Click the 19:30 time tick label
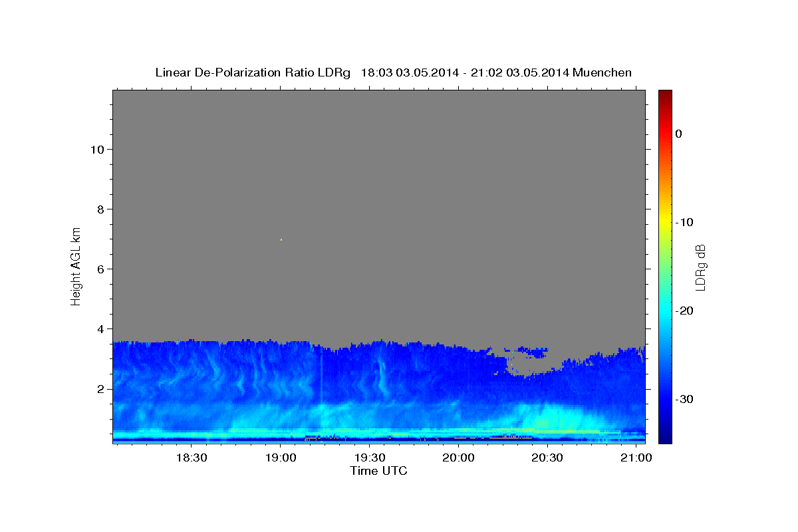 coord(370,458)
